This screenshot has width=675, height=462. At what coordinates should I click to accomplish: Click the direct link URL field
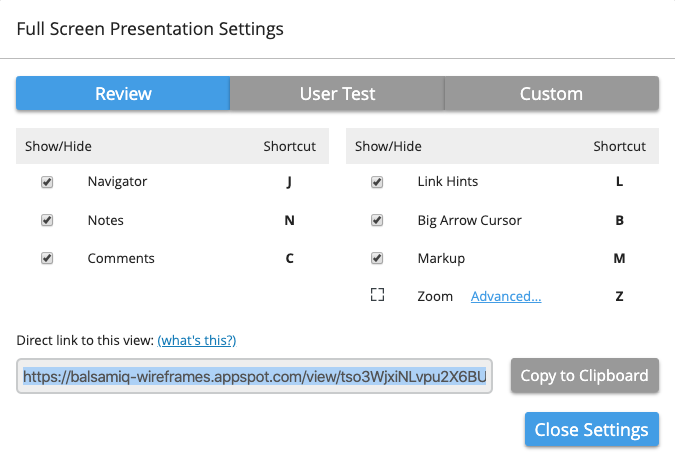click(255, 377)
